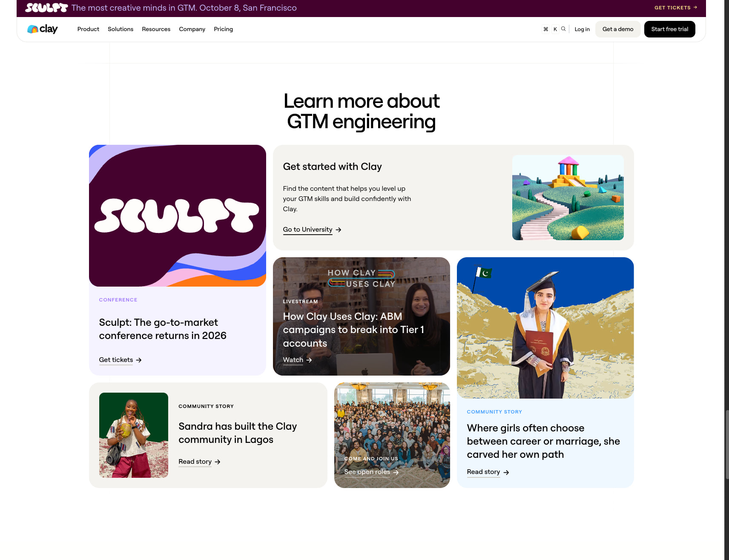Image resolution: width=729 pixels, height=560 pixels.
Task: Click the Sculpt conference returns in 2026 headline
Action: [x=163, y=329]
